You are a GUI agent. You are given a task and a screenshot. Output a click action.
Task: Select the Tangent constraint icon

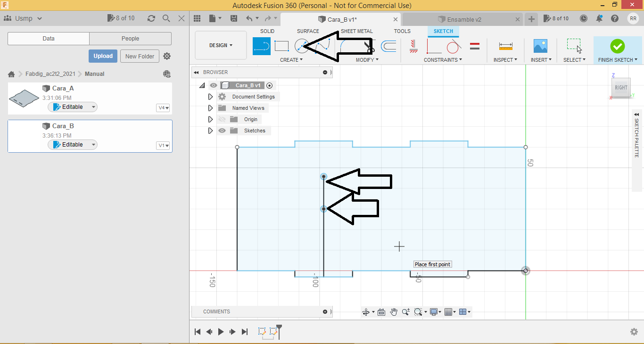453,46
